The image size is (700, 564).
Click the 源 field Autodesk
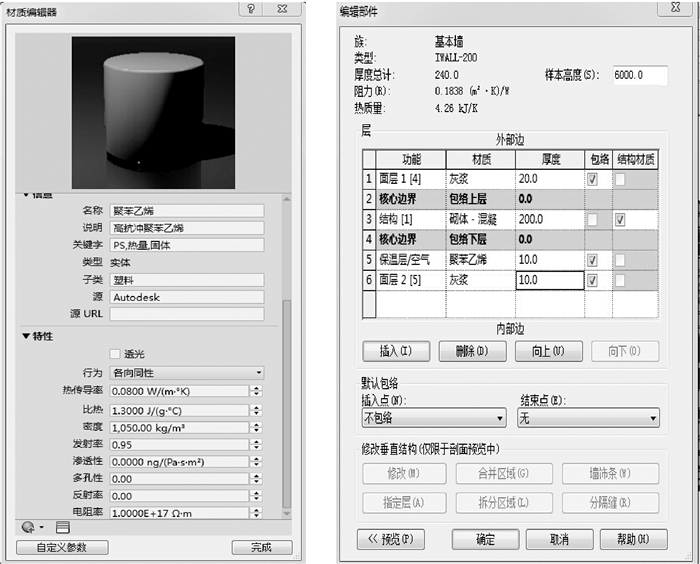(187, 297)
